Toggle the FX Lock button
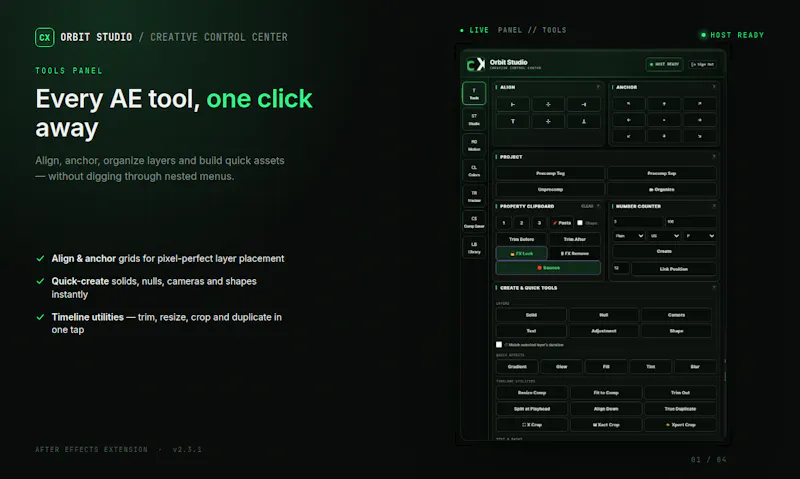The image size is (800, 479). (521, 254)
